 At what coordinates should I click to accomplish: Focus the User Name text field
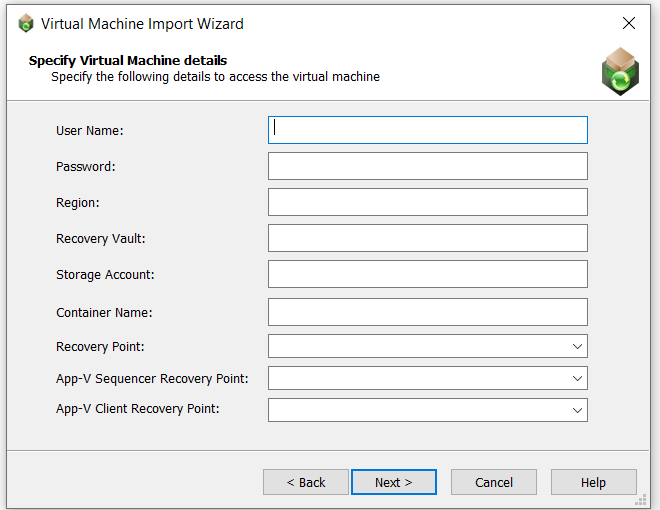(427, 130)
